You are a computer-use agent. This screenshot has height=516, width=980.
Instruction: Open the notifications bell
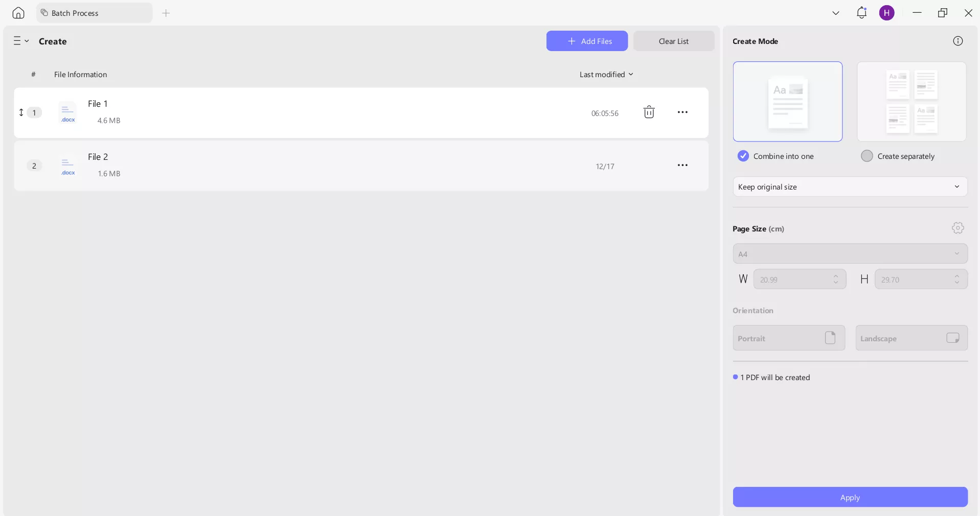861,13
